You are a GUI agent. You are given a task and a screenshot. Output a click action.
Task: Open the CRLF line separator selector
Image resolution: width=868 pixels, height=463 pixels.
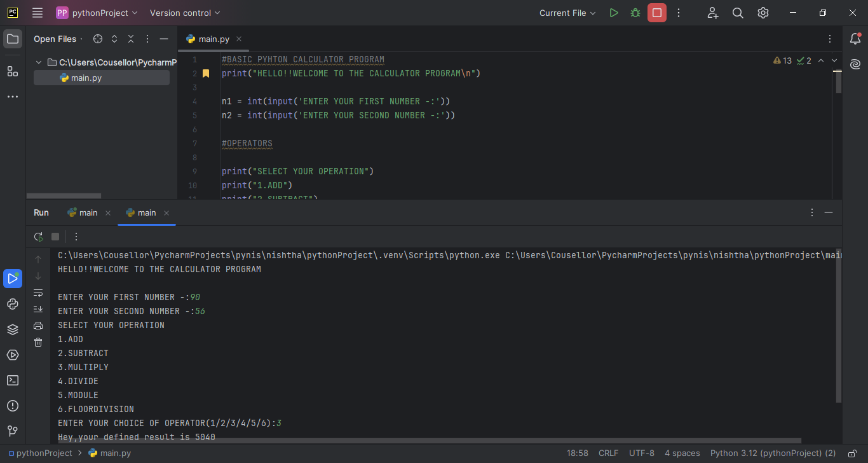tap(609, 453)
